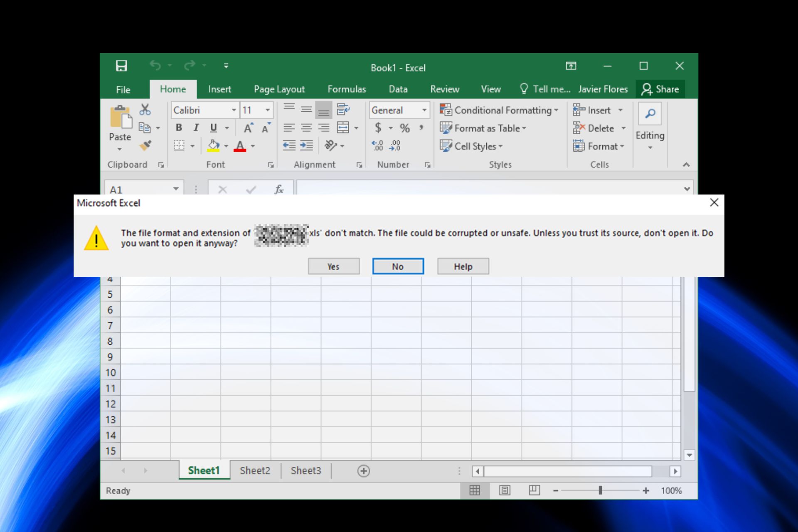Switch to the Insert tab
Viewport: 798px width, 532px height.
coord(219,89)
